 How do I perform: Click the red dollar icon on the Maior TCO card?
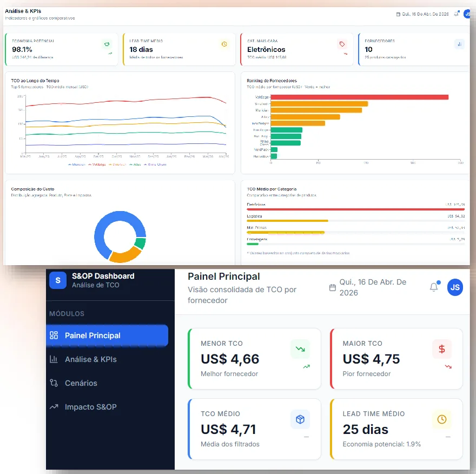click(442, 349)
